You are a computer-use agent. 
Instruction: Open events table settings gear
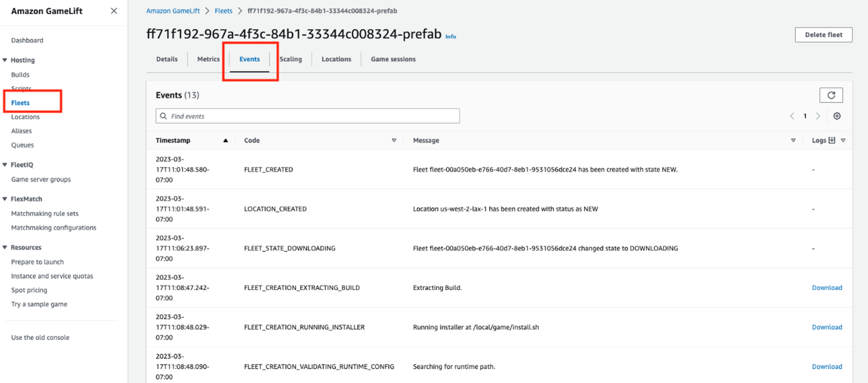(x=837, y=116)
